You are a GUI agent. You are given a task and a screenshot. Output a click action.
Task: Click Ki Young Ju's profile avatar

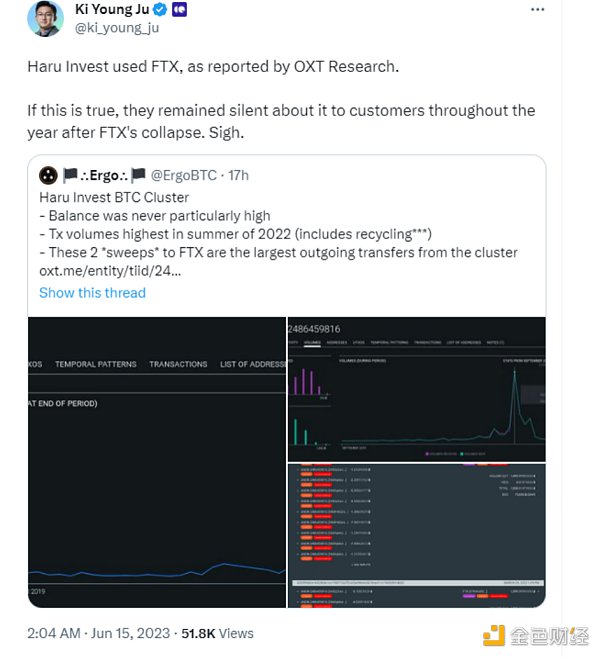45,19
